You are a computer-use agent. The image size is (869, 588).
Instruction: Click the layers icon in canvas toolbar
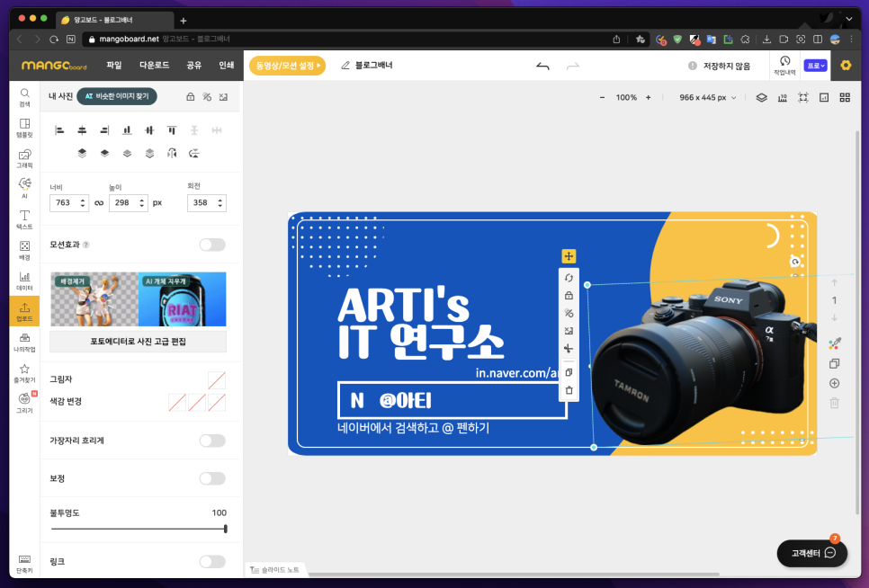pos(761,97)
